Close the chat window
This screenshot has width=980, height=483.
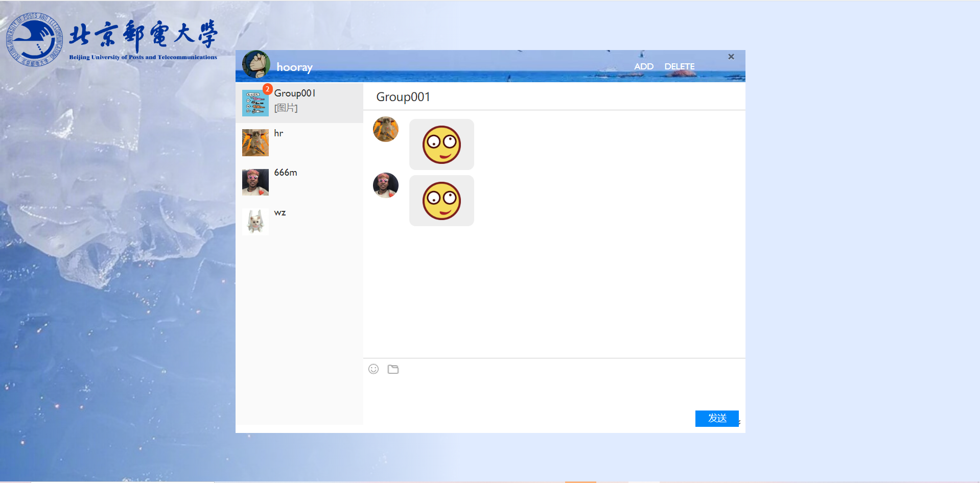731,57
